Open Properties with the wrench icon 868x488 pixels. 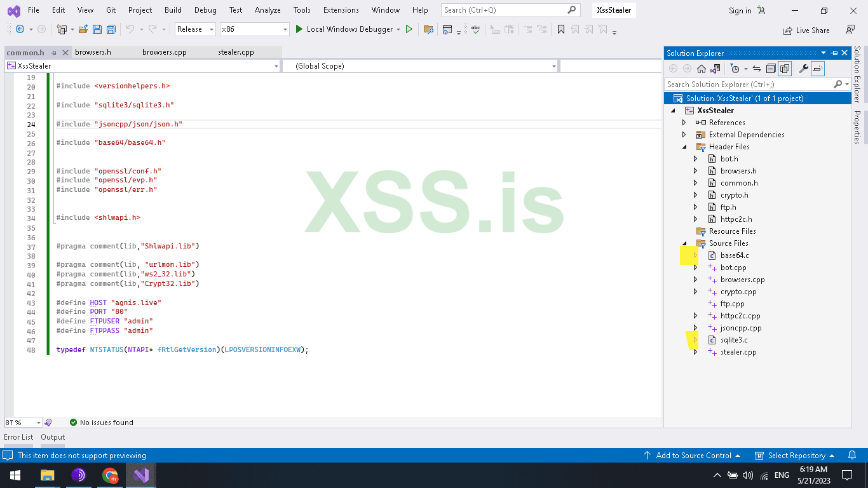[803, 69]
